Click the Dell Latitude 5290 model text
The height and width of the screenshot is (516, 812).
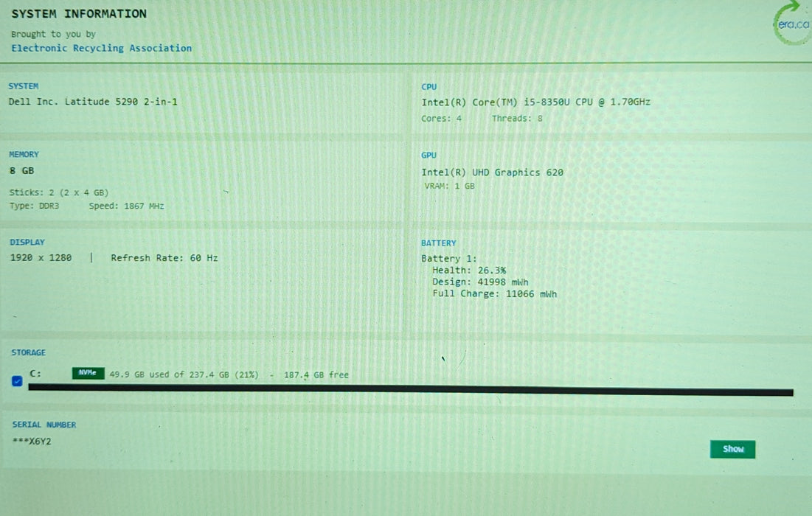93,102
